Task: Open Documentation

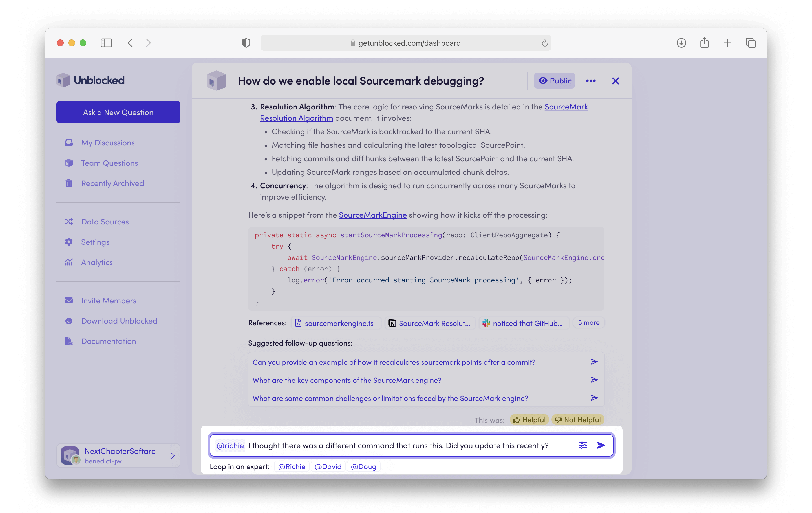Action: (109, 341)
